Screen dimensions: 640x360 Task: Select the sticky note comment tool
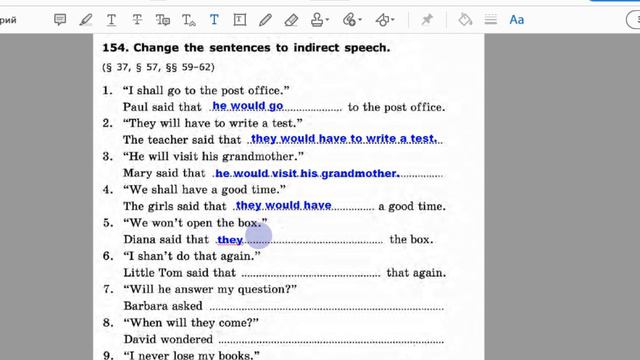click(x=60, y=19)
